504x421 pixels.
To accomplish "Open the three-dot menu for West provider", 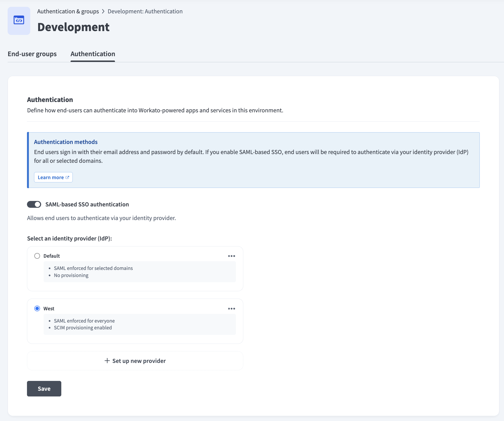I will [x=232, y=309].
